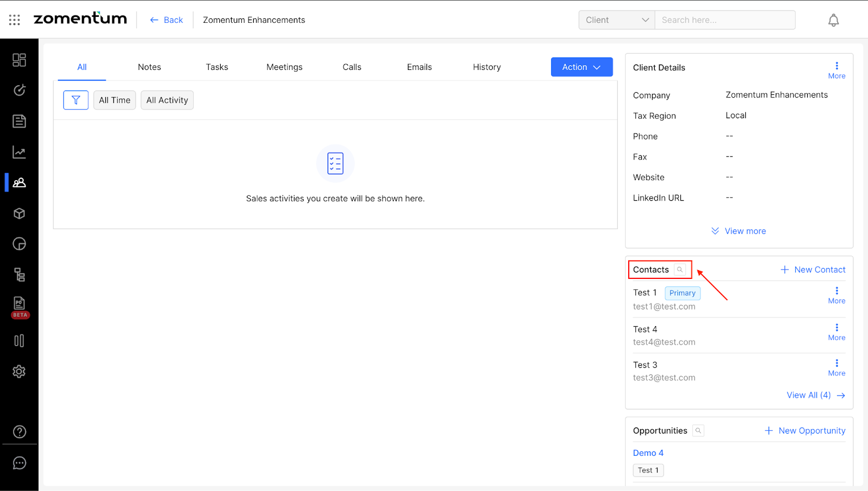The width and height of the screenshot is (868, 491).
Task: Open the chat bubble support icon
Action: (x=19, y=463)
